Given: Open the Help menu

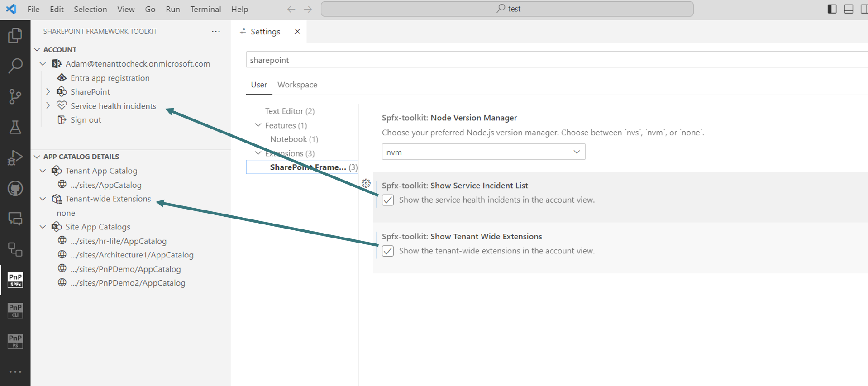Looking at the screenshot, I should tap(240, 9).
